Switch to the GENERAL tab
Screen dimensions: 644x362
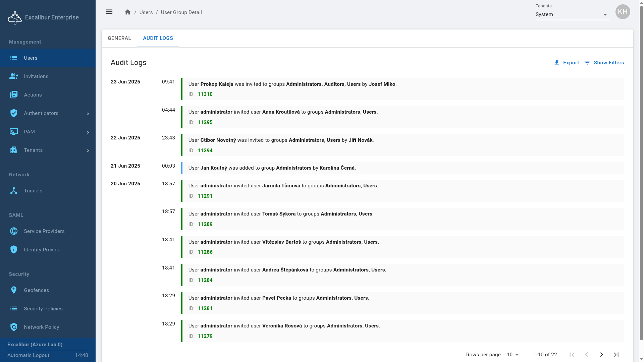[x=119, y=38]
